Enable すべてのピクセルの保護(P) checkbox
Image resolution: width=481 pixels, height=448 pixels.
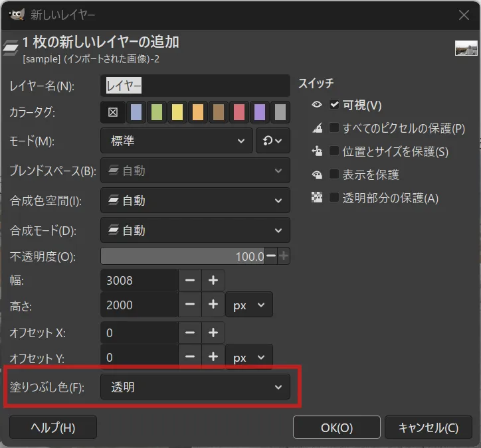334,127
